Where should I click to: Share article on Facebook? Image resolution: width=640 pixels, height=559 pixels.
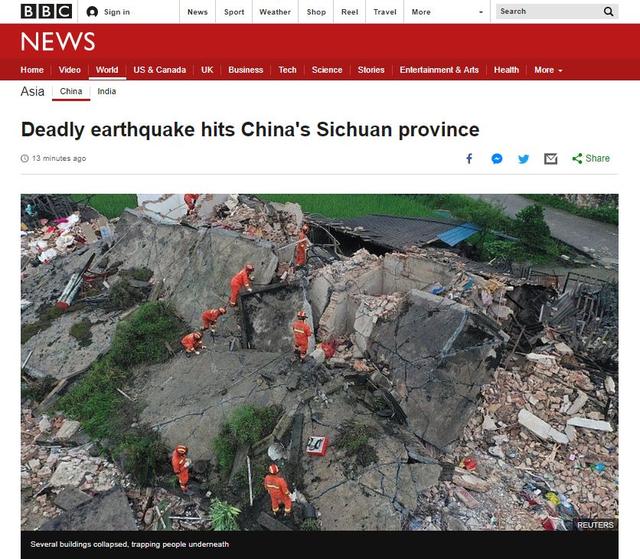(469, 158)
